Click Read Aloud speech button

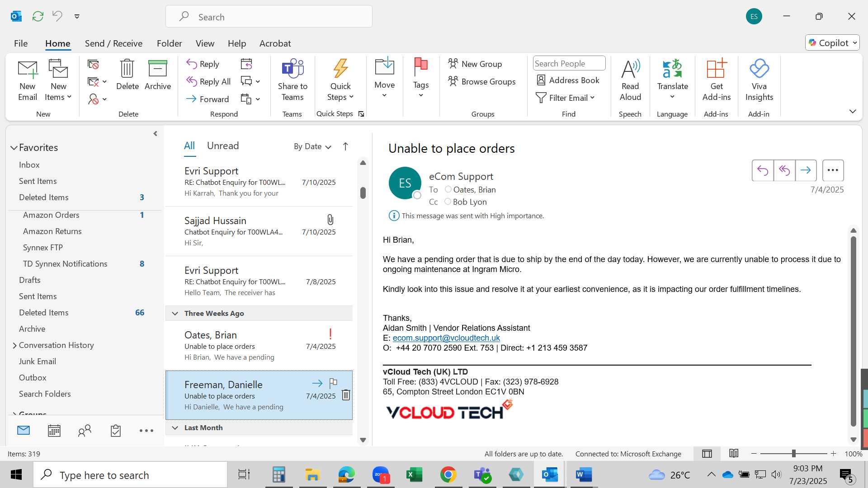[630, 80]
